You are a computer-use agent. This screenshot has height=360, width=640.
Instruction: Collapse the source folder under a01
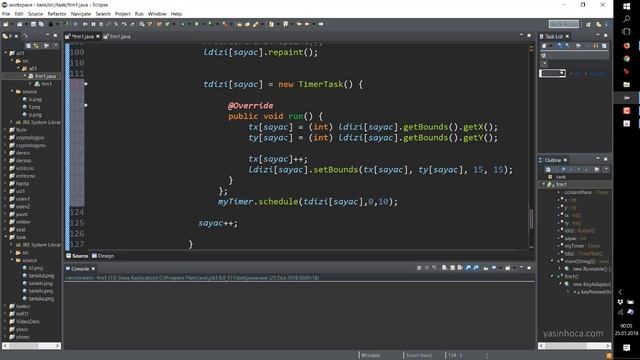[x=12, y=91]
